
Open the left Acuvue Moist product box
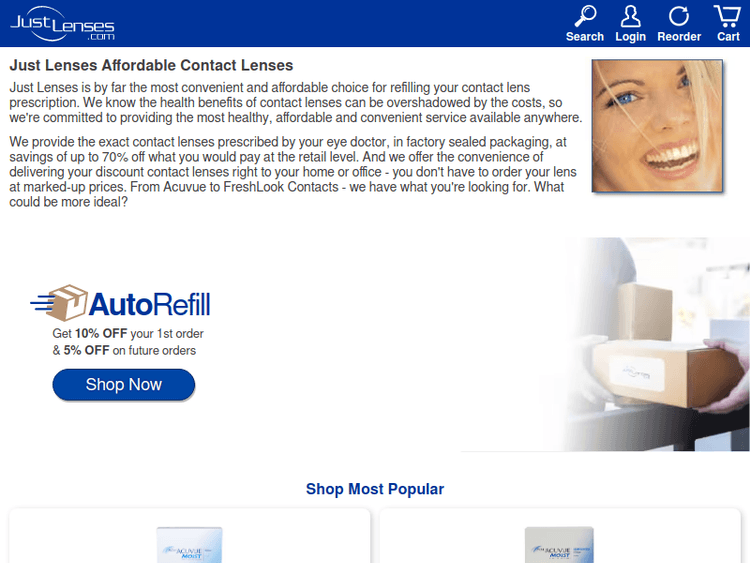pos(189,545)
